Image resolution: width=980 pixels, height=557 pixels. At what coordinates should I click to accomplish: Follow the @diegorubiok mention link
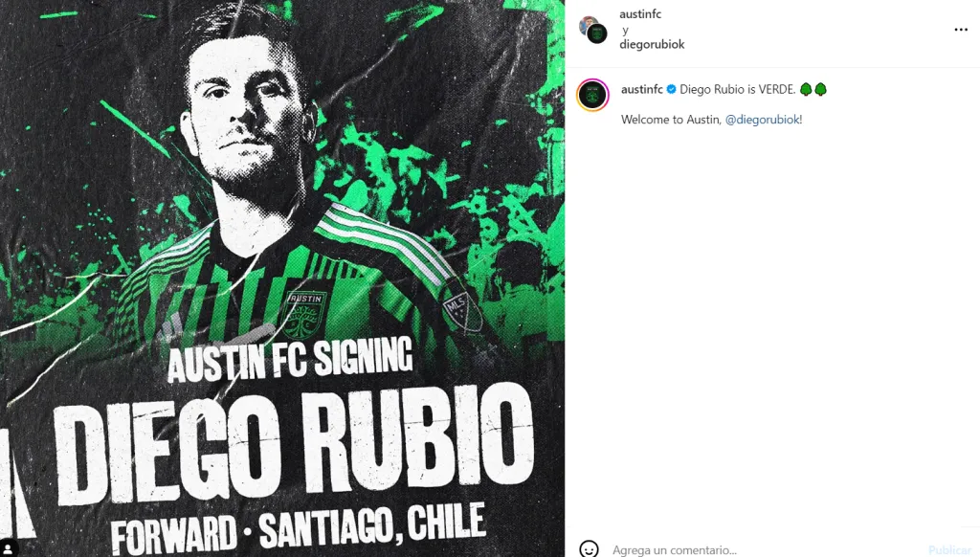click(762, 120)
